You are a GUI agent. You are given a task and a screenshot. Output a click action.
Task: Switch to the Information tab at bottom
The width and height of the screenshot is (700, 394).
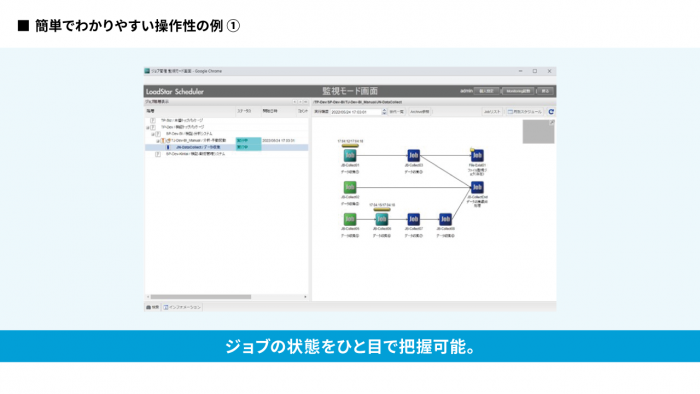(182, 307)
